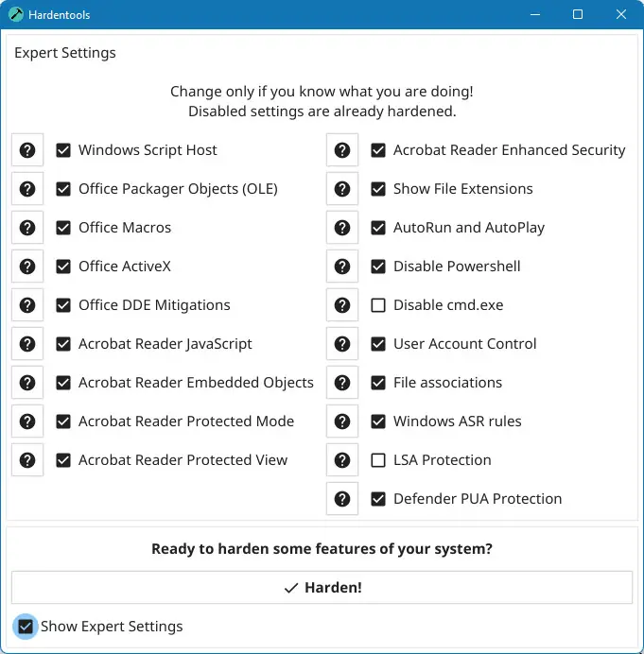Screen dimensions: 644x654
Task: Toggle off Show Expert Settings
Action: [26, 627]
